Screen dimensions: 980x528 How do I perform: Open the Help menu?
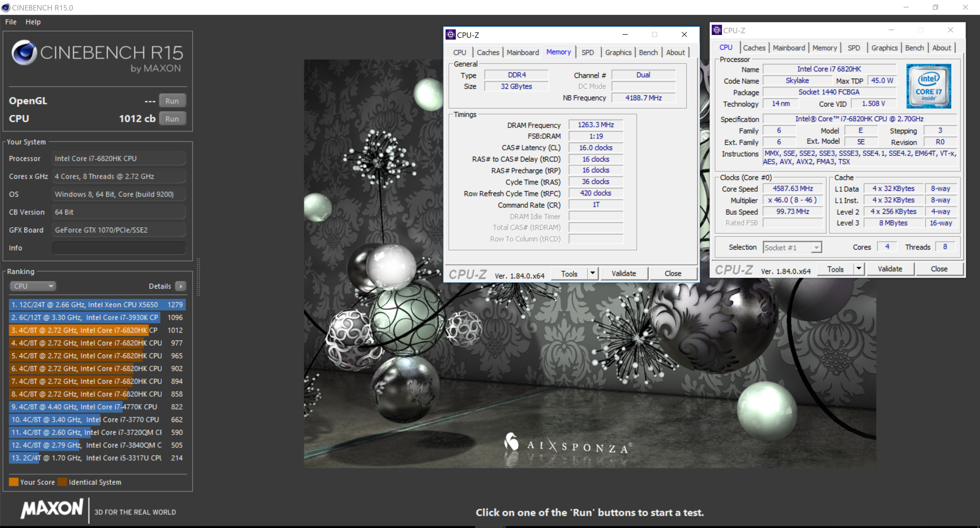pos(33,22)
